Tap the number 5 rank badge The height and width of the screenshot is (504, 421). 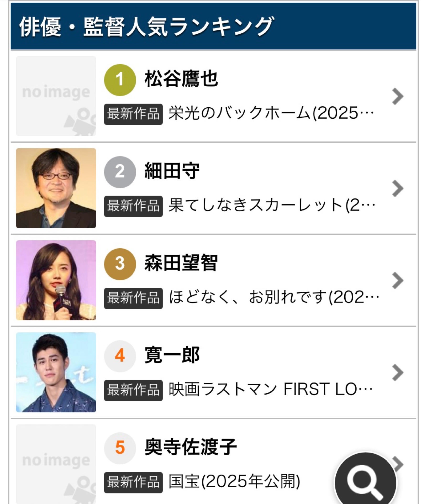[x=120, y=448]
